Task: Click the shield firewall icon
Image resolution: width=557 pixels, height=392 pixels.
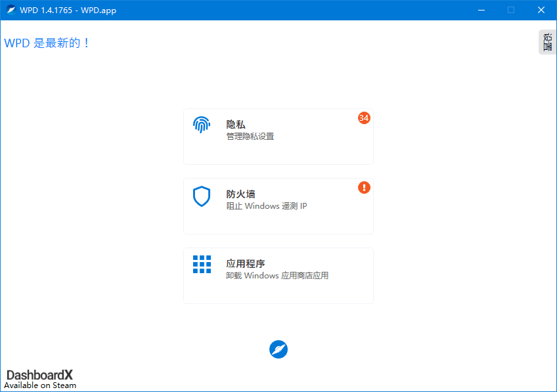Action: point(202,196)
